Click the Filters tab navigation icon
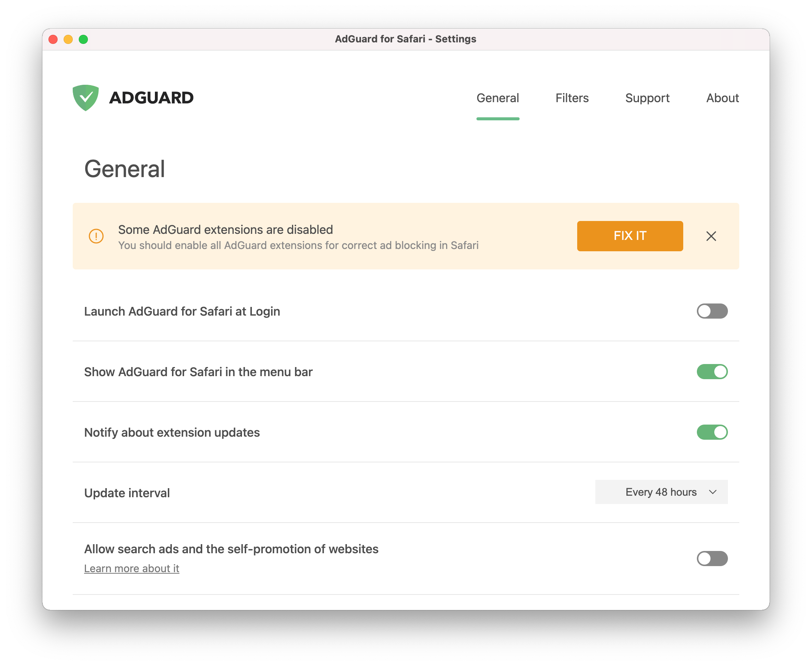Image resolution: width=812 pixels, height=666 pixels. [571, 98]
